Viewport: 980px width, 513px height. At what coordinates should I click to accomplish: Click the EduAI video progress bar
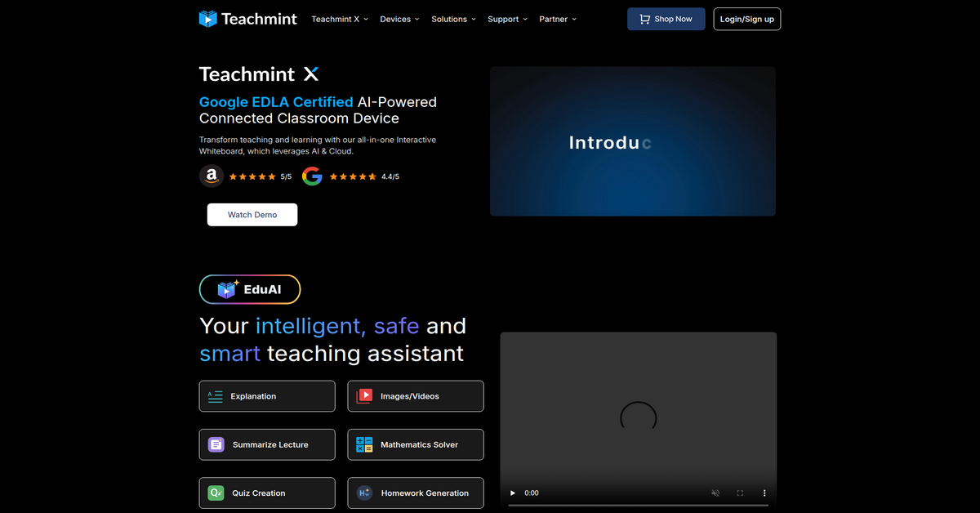pyautogui.click(x=639, y=505)
